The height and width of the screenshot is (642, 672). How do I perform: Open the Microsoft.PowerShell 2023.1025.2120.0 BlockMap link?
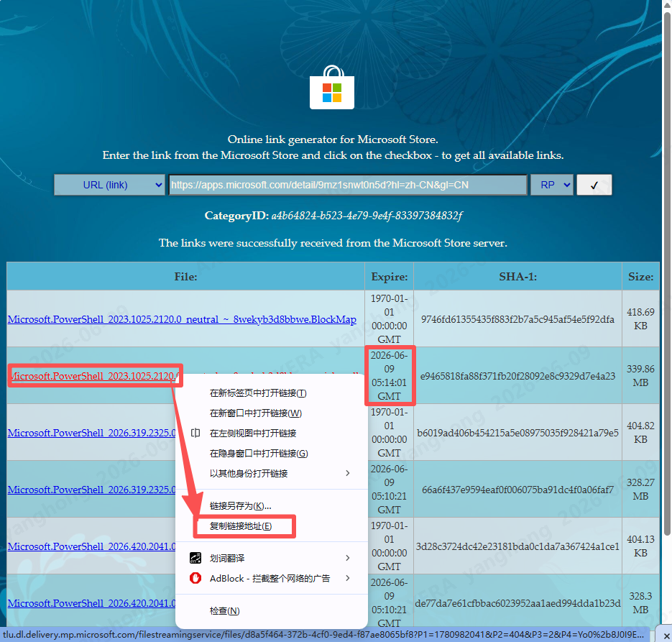(182, 319)
